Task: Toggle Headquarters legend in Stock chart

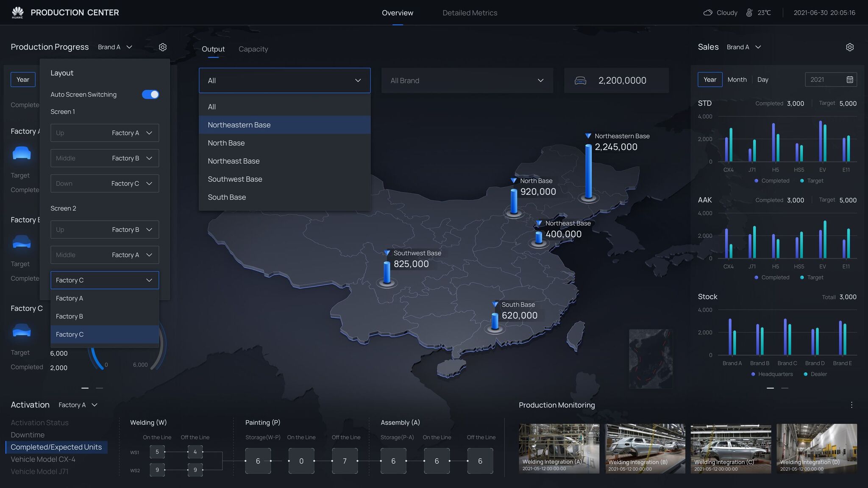Action: [772, 374]
